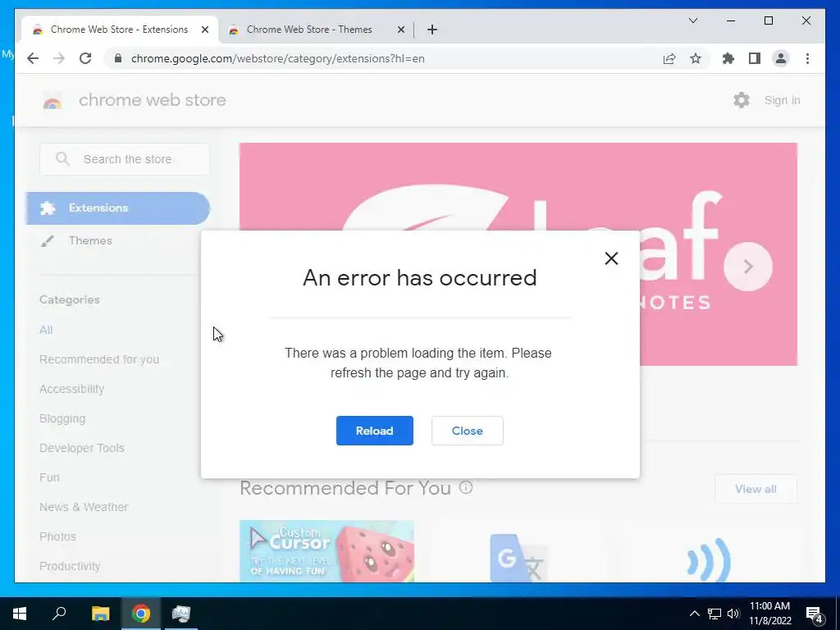Open the Accessibility category
Viewport: 840px width, 630px height.
point(72,389)
